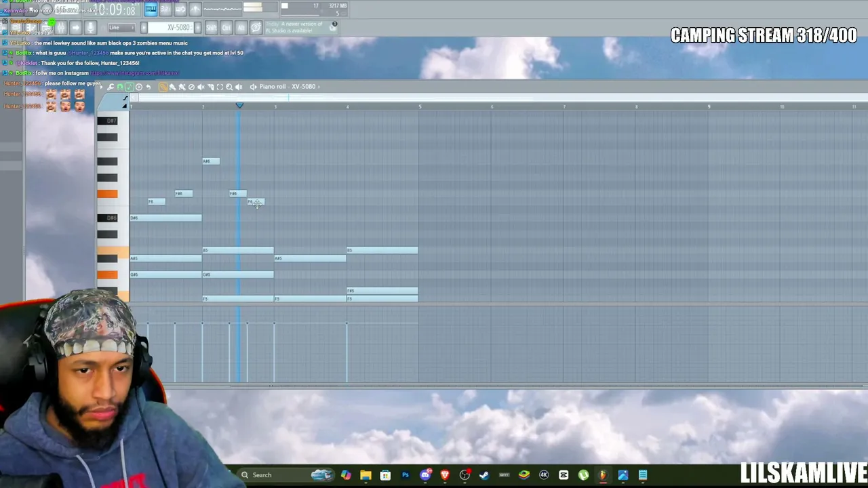The width and height of the screenshot is (868, 488).
Task: Open BlueStacks from the taskbar
Action: pos(524,475)
